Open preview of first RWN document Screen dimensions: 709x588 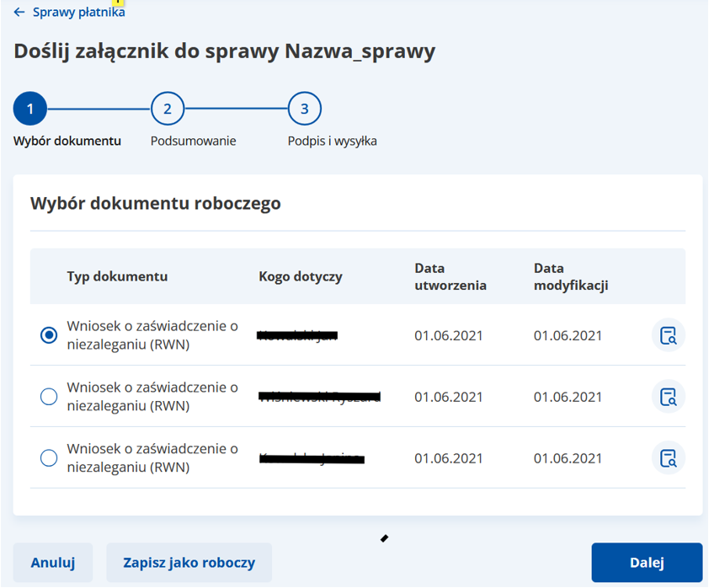[x=668, y=334]
